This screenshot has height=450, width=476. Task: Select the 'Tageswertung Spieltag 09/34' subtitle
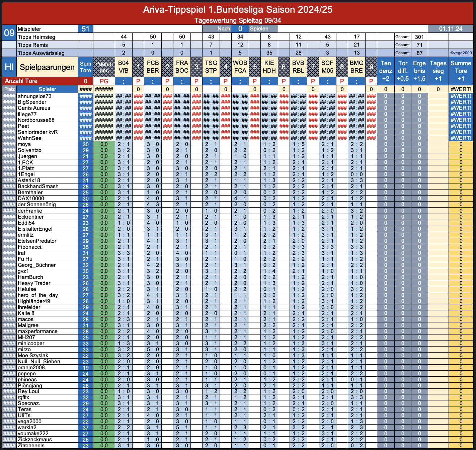click(x=238, y=20)
